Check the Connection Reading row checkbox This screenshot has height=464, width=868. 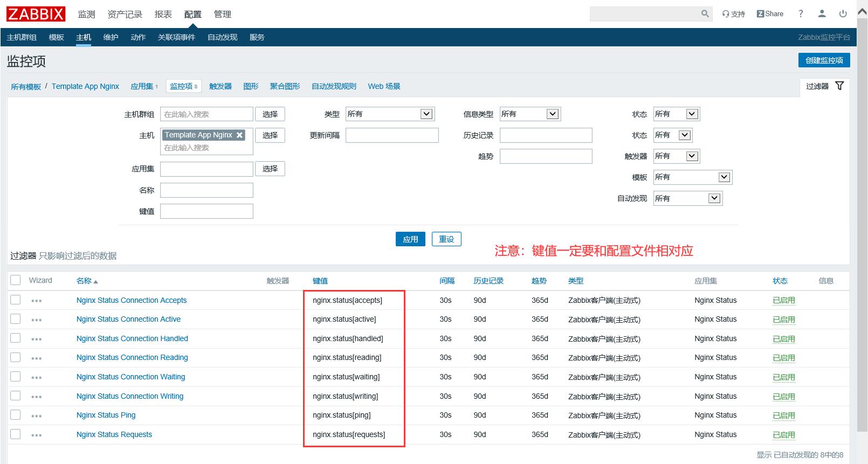(x=16, y=357)
